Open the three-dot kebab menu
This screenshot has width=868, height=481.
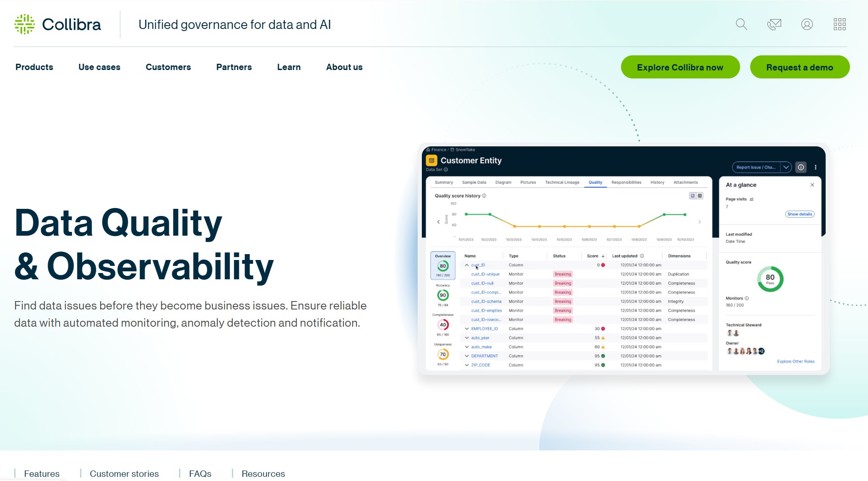(816, 167)
